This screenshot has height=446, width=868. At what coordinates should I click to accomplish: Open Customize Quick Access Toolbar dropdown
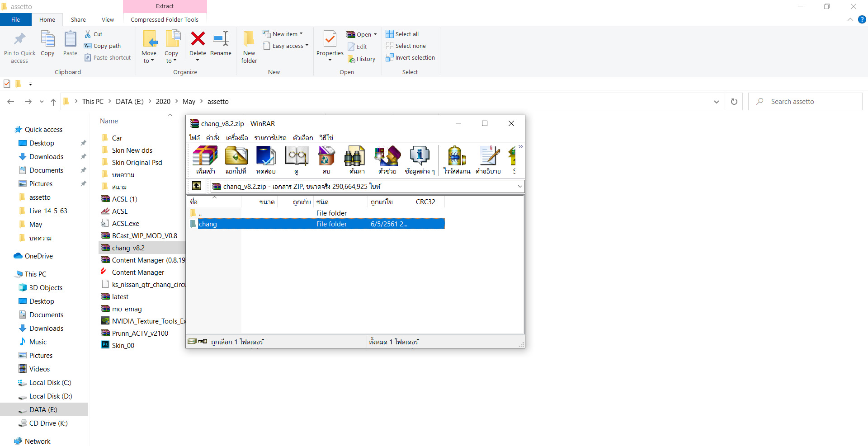click(x=30, y=84)
